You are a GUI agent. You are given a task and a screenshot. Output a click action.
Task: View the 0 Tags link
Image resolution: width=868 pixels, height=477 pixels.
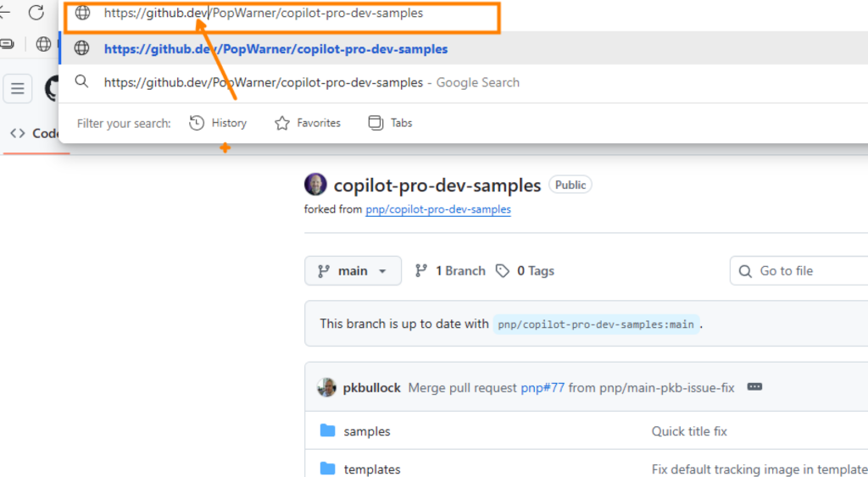(525, 270)
